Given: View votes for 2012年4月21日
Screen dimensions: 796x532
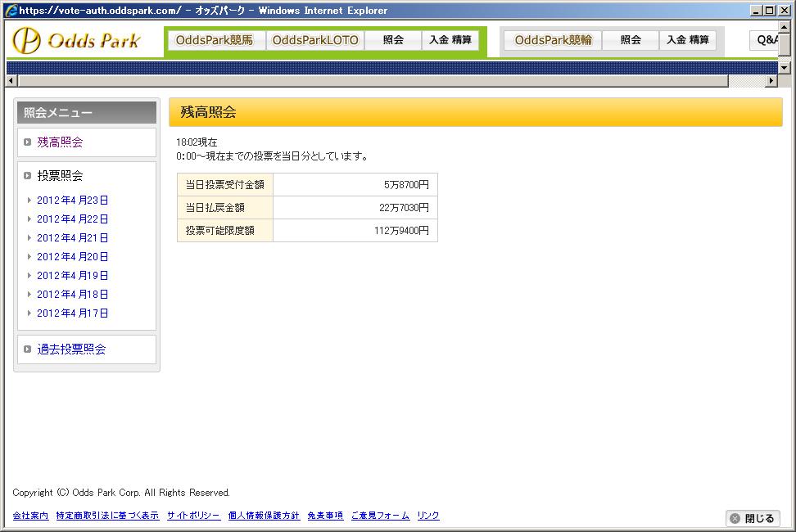Looking at the screenshot, I should [73, 238].
